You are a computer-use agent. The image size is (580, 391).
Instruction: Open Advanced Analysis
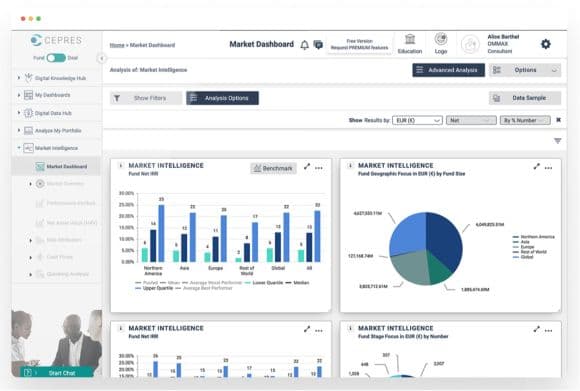pos(448,70)
